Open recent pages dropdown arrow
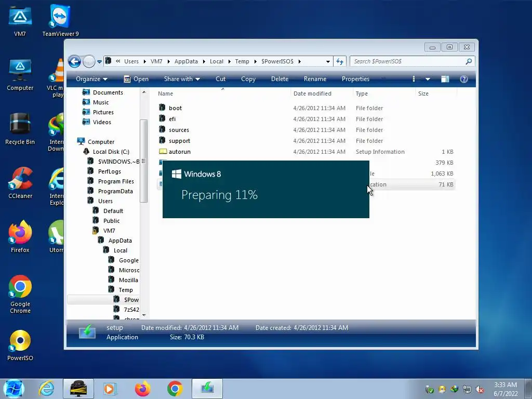Viewport: 532px width, 399px height. click(99, 62)
